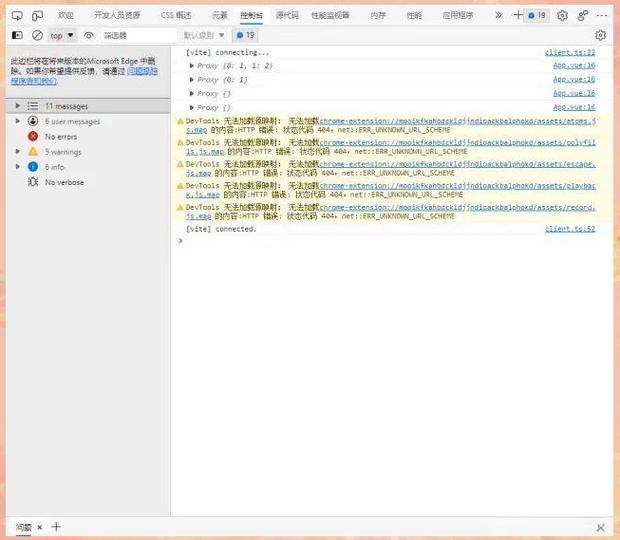Expand Proxy {0: 1, 1: 2} object
The height and width of the screenshot is (540, 620).
click(191, 66)
